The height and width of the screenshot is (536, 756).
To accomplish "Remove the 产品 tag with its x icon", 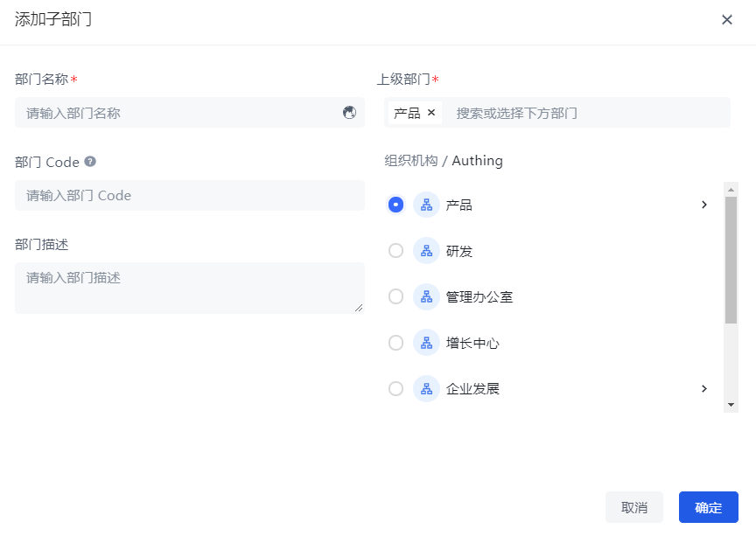I will click(431, 113).
